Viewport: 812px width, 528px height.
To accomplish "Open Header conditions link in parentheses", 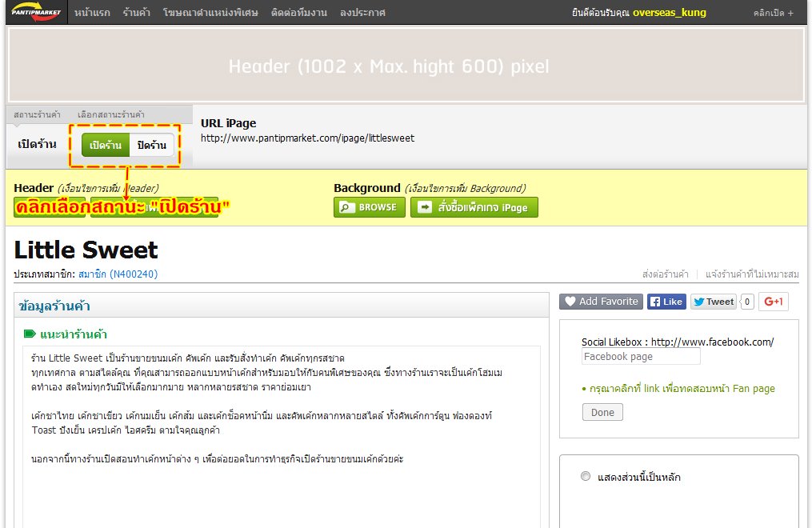I will click(x=108, y=188).
